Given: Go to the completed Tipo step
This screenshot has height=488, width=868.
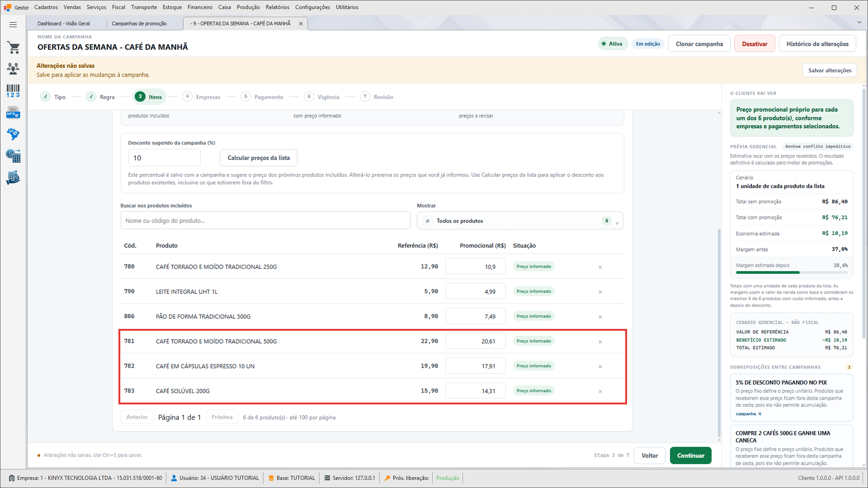Looking at the screenshot, I should tap(53, 97).
